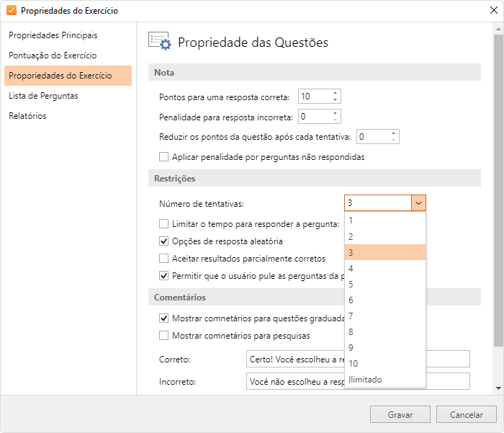Choose 4 attempts from the list
Viewport: 504px width, 433px height.
pyautogui.click(x=385, y=268)
